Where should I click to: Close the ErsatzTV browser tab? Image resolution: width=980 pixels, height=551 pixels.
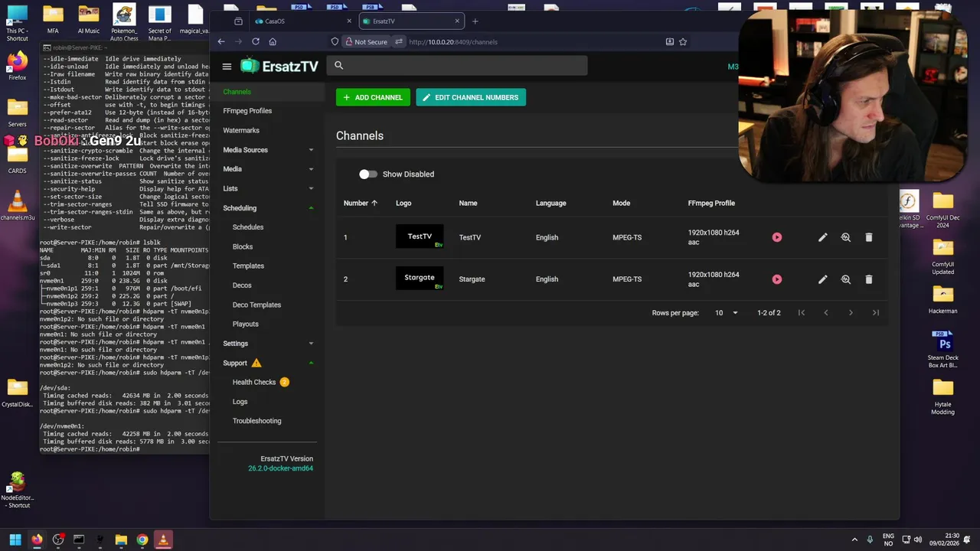tap(457, 21)
